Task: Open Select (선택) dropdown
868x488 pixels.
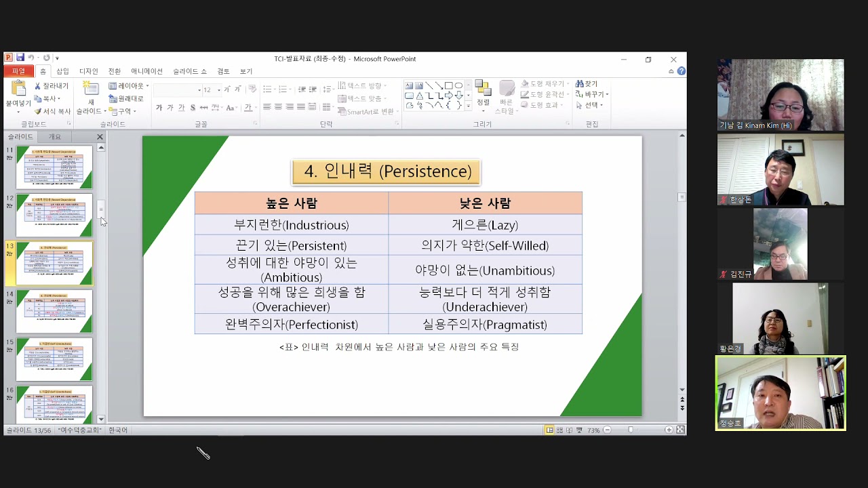Action: pos(589,105)
